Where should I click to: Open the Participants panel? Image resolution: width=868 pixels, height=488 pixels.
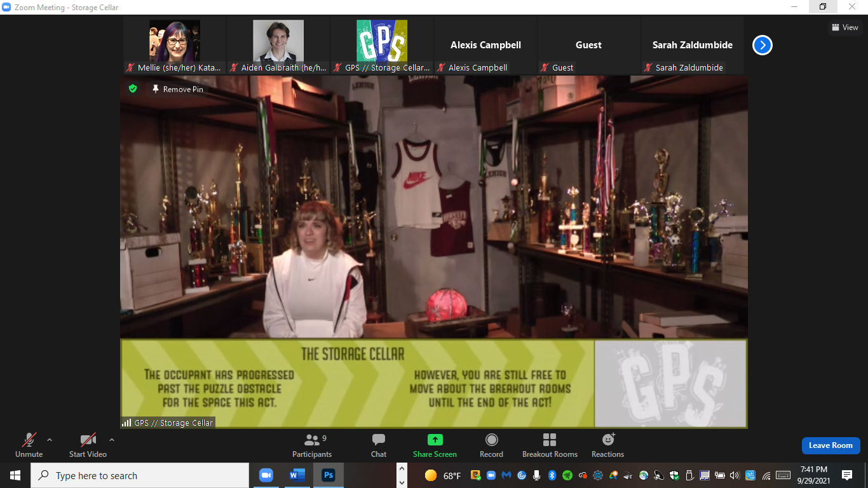coord(311,445)
